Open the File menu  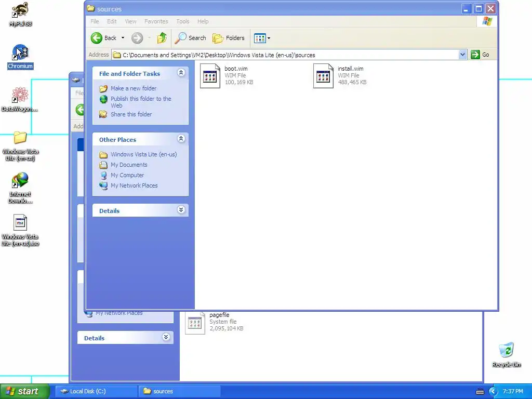point(95,21)
